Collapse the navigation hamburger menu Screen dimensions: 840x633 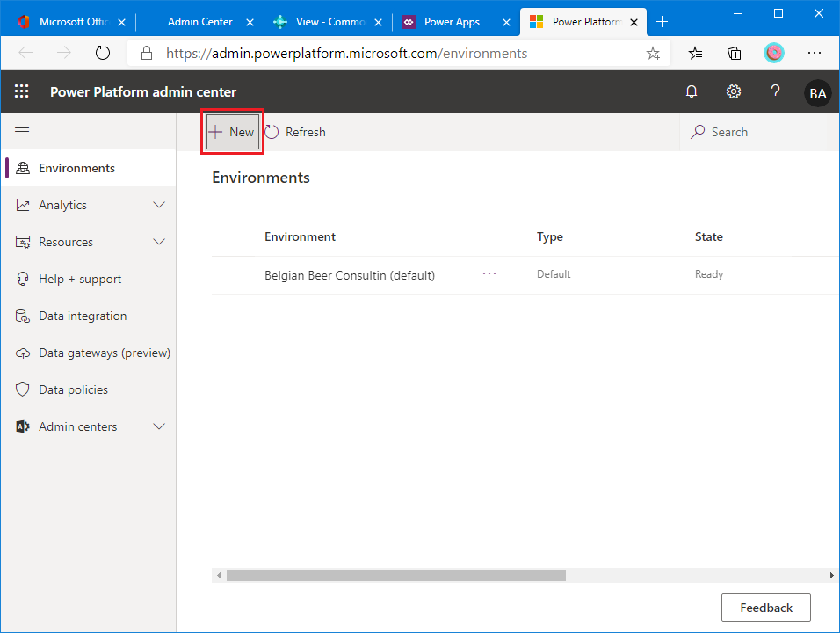(x=22, y=131)
